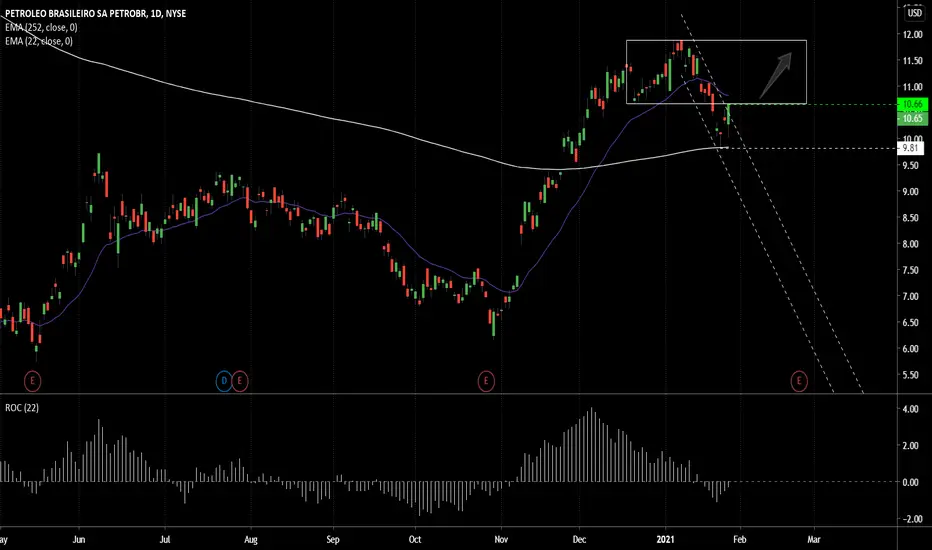Click the white 9.81 price label
This screenshot has height=550, width=932.
click(910, 148)
